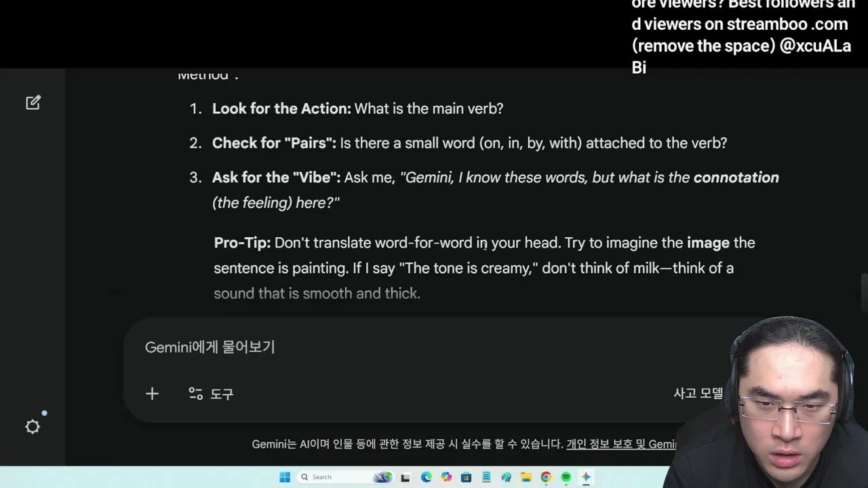The image size is (868, 488).
Task: Open Copilot from the taskbar
Action: [x=446, y=477]
